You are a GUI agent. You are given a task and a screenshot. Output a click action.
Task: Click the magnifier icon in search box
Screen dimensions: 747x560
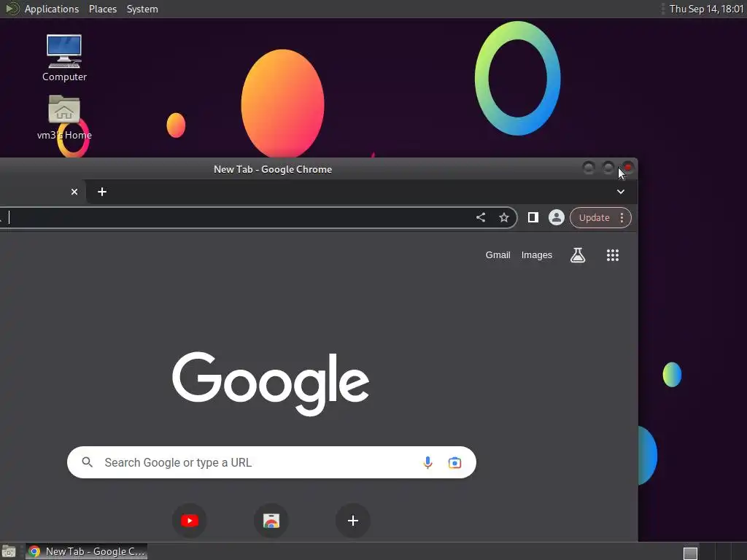(88, 462)
